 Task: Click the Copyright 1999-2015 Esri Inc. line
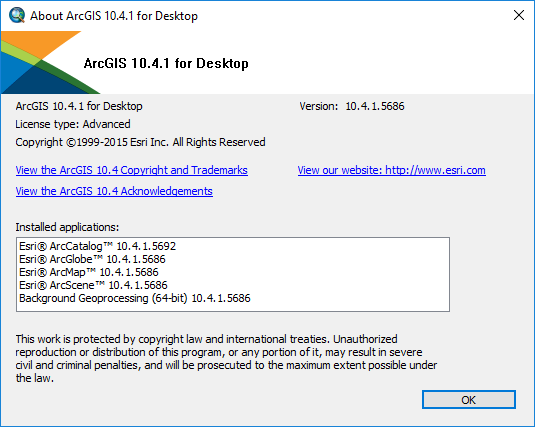click(140, 142)
